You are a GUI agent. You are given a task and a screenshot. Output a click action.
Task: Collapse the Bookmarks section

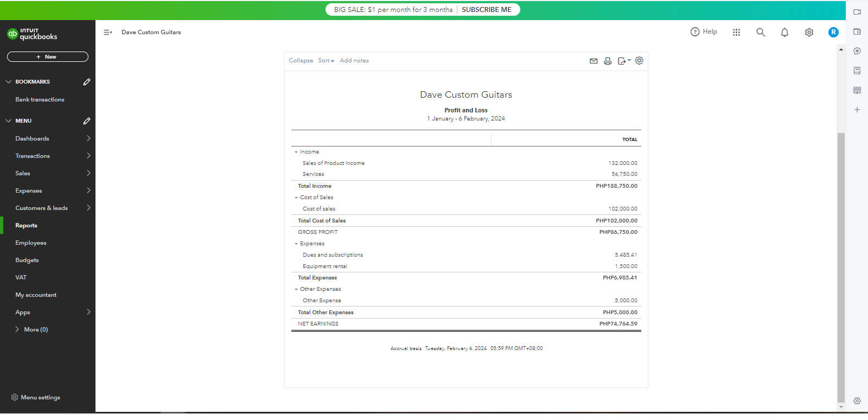(8, 82)
